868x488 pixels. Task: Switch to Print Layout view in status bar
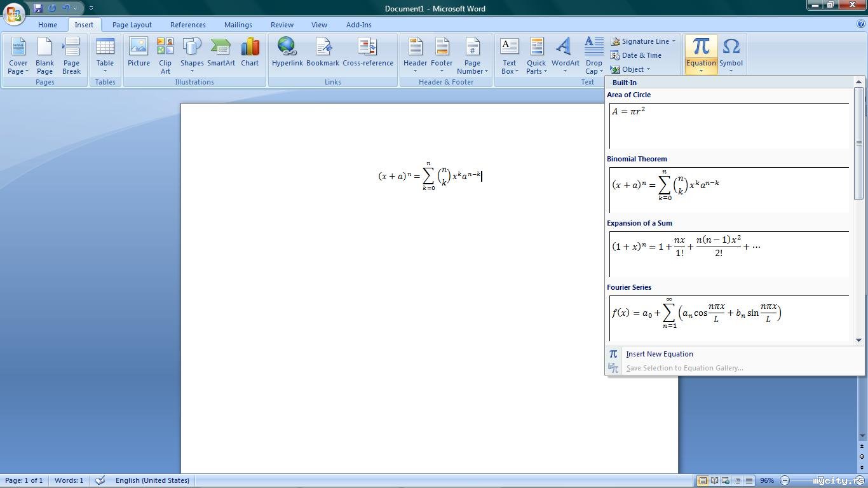tap(703, 480)
